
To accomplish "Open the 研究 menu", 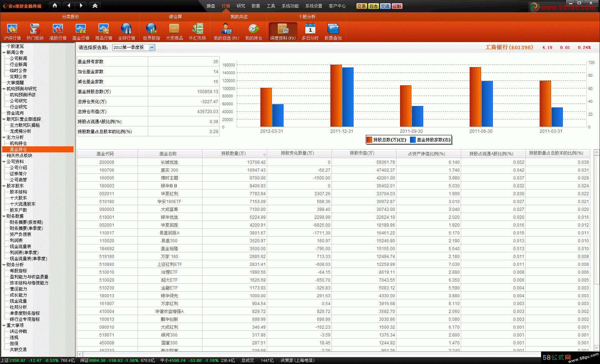I will 241,6.
